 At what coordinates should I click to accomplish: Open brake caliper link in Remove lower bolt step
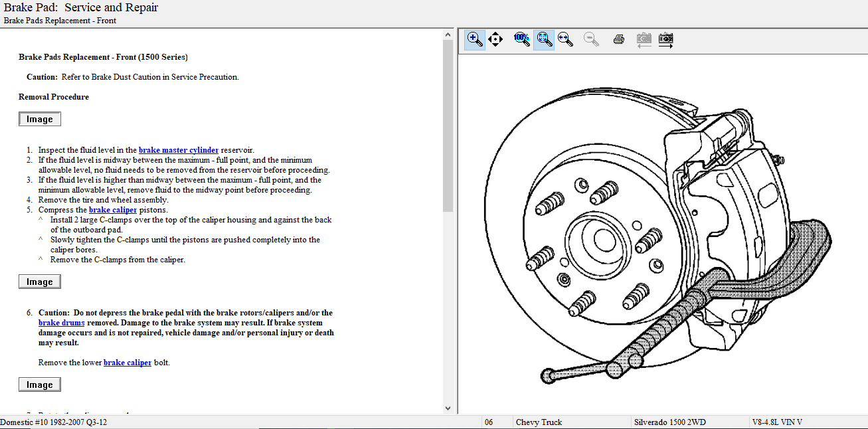[128, 363]
